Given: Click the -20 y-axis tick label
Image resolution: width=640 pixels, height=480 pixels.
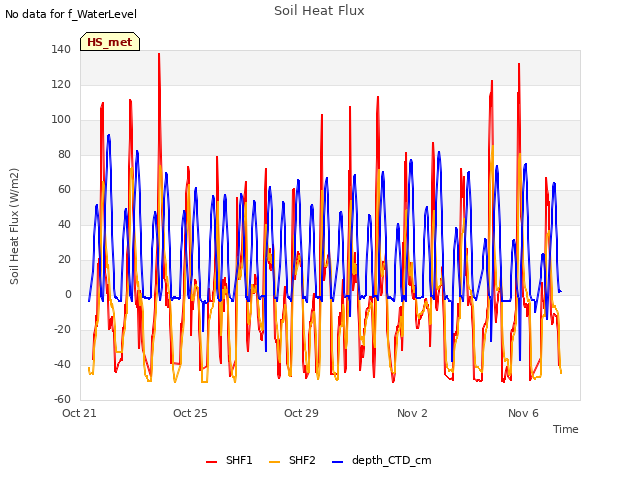Looking at the screenshot, I should coord(62,329).
